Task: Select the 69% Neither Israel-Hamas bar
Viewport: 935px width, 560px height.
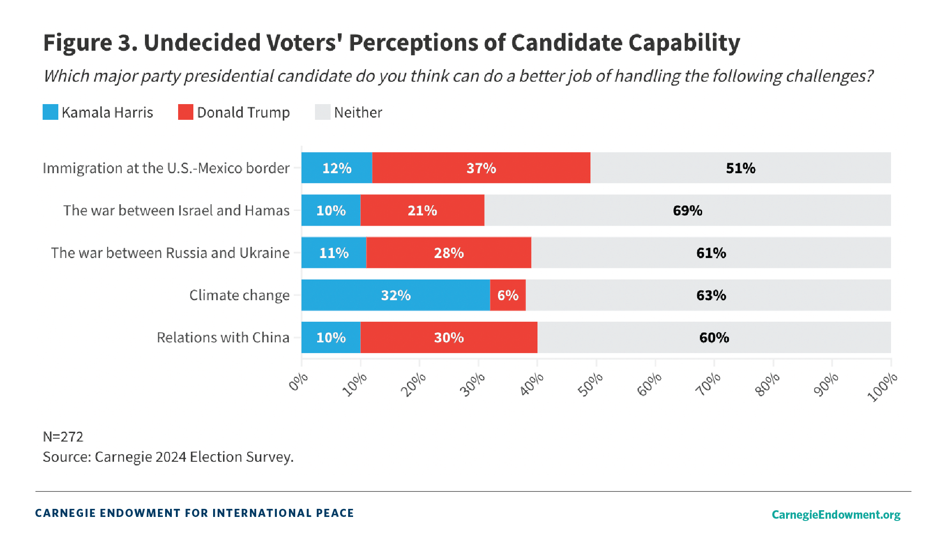Action: (687, 210)
